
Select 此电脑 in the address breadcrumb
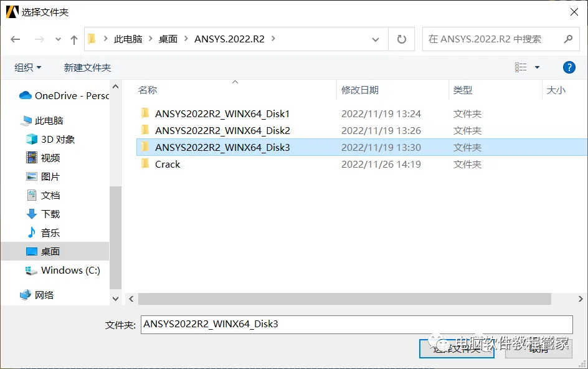(x=128, y=39)
